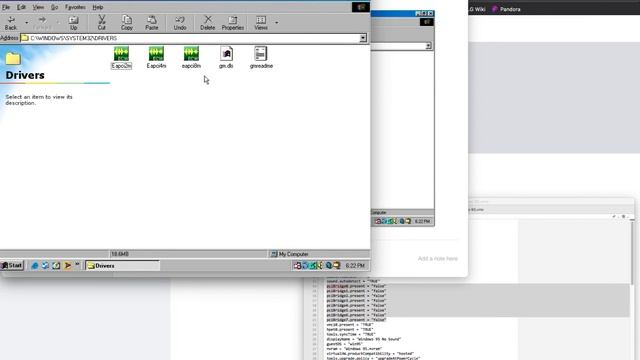Click the file size in status bar
The width and height of the screenshot is (640, 360).
[120, 254]
